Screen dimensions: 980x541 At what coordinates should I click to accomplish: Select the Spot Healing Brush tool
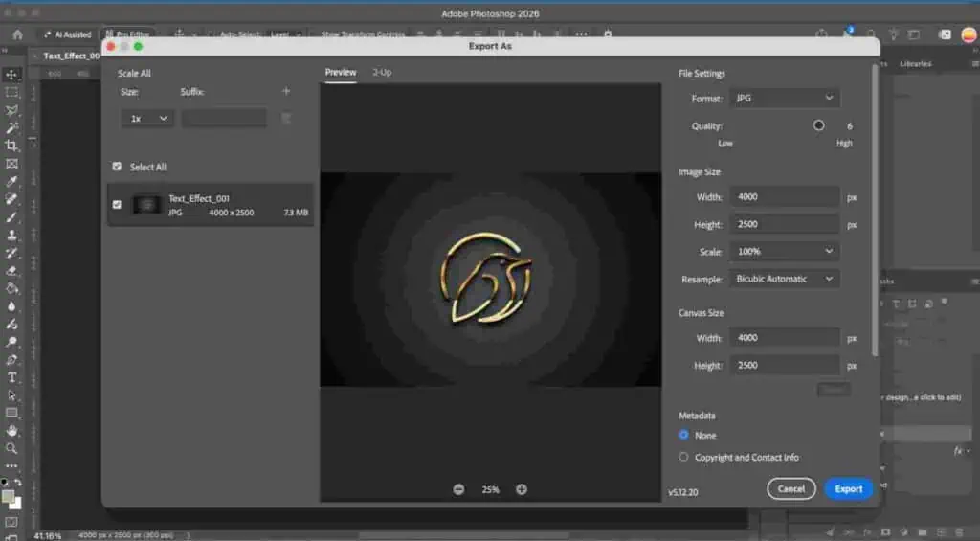[x=11, y=199]
